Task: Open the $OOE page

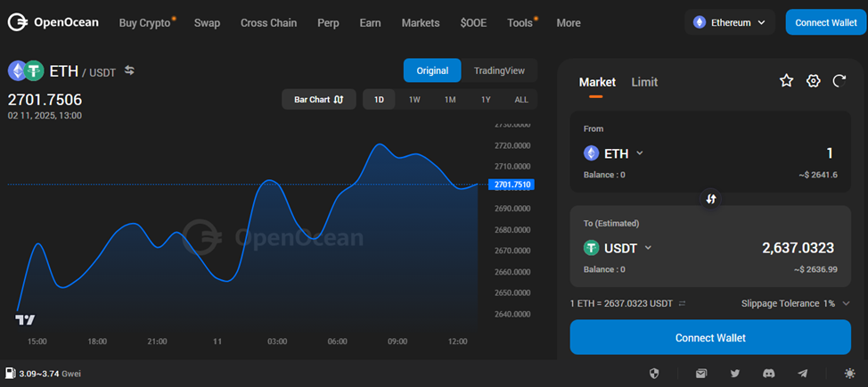Action: click(473, 22)
